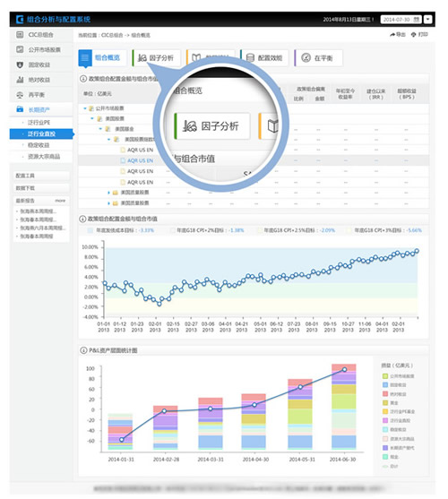448x499 pixels.
Task: Click the line marker on the 2014-06-30 bar
Action: click(344, 369)
